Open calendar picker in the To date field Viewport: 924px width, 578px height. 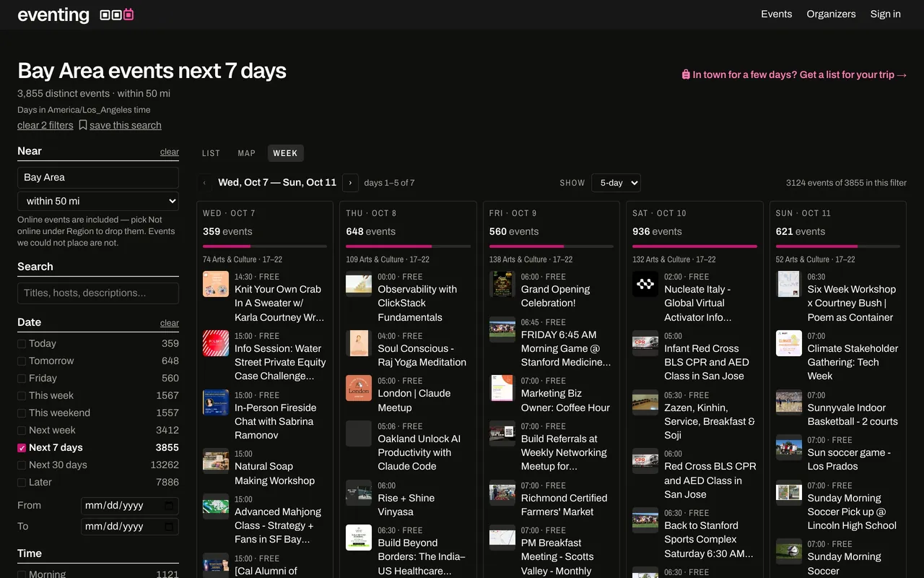pyautogui.click(x=169, y=527)
